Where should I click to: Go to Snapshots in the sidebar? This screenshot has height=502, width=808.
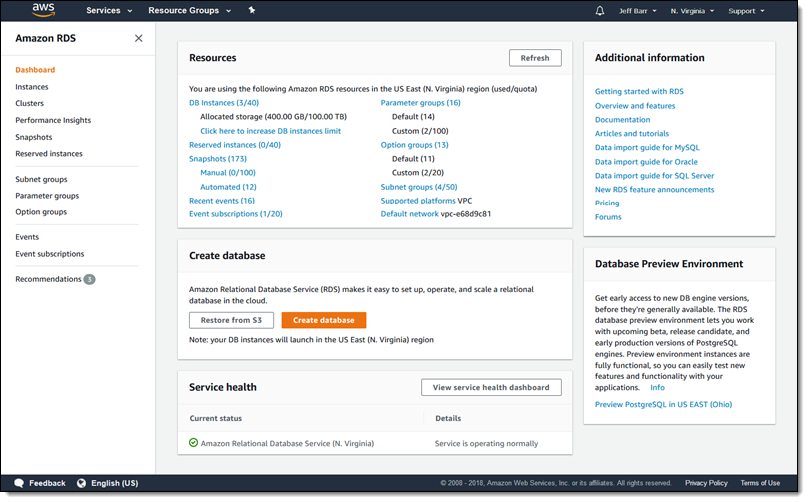[34, 137]
